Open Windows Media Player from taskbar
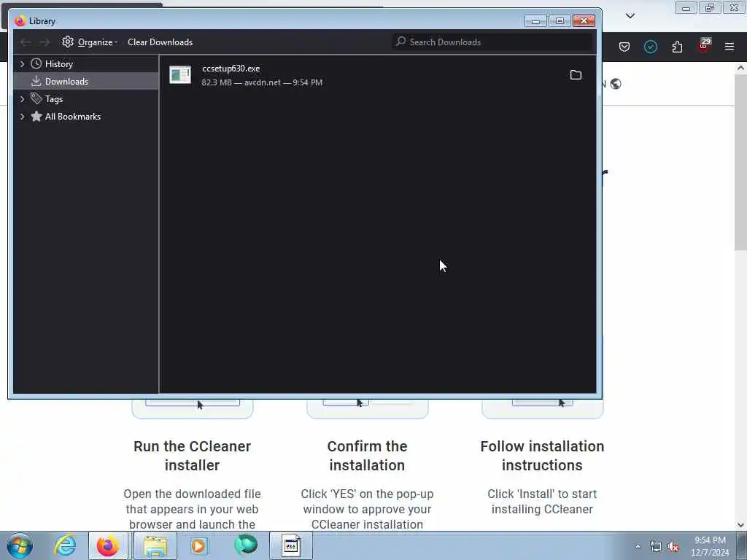This screenshot has height=560, width=747. (198, 545)
